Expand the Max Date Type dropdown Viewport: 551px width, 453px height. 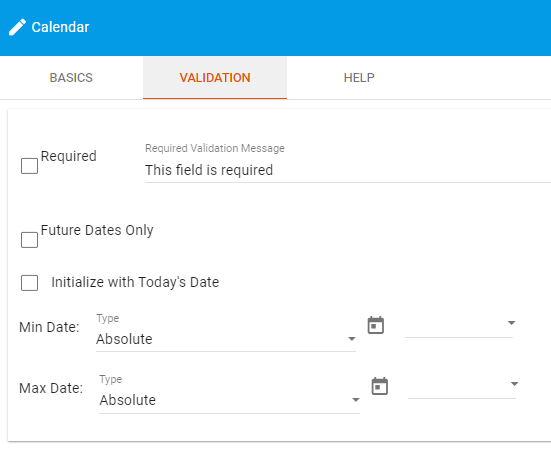coord(229,400)
